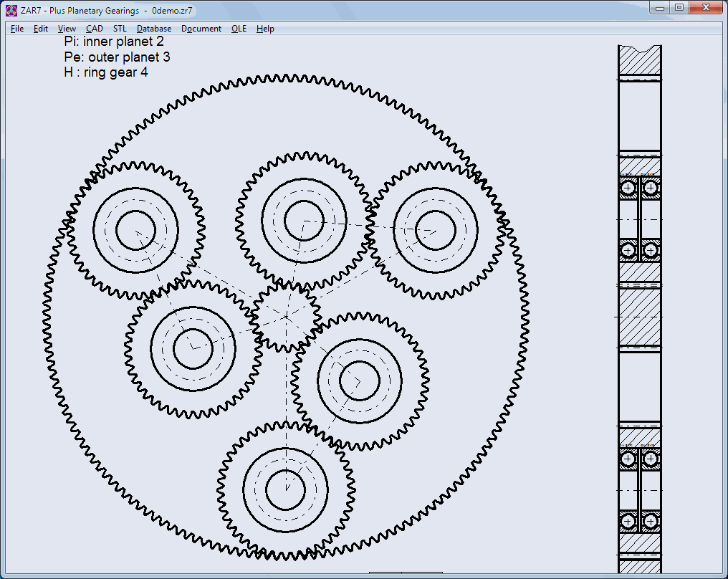Image resolution: width=728 pixels, height=579 pixels.
Task: Maximize the ZAR7 window
Action: 679,8
